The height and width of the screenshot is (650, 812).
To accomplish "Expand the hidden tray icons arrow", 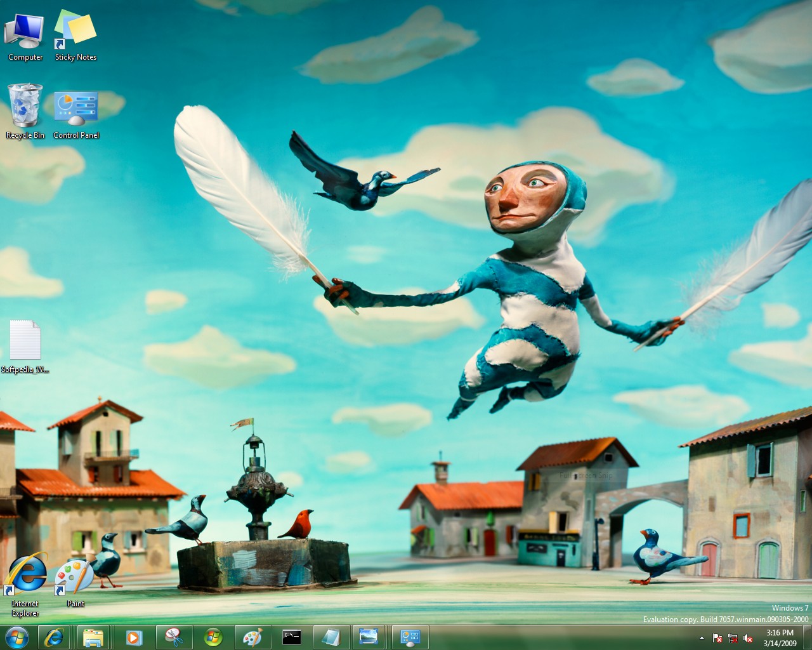I will (x=702, y=638).
